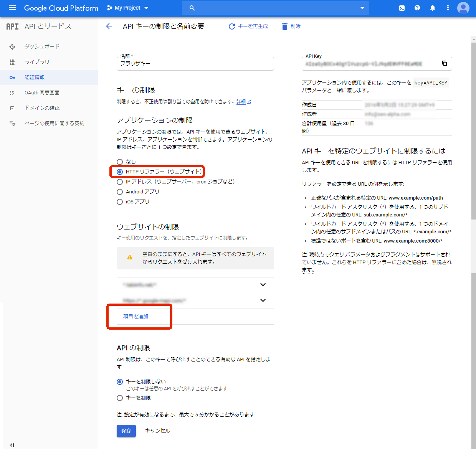This screenshot has width=476, height=449.
Task: Open the three-dot settings menu
Action: (x=448, y=8)
